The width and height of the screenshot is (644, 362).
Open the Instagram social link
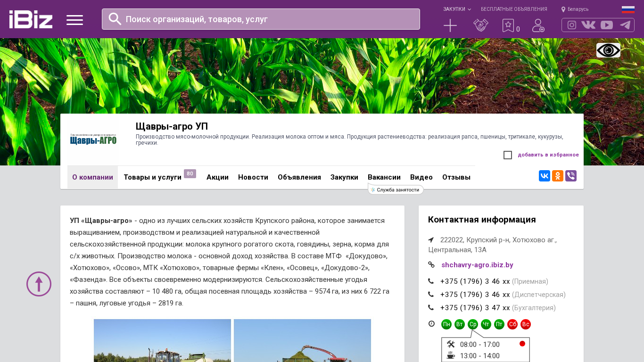[572, 25]
